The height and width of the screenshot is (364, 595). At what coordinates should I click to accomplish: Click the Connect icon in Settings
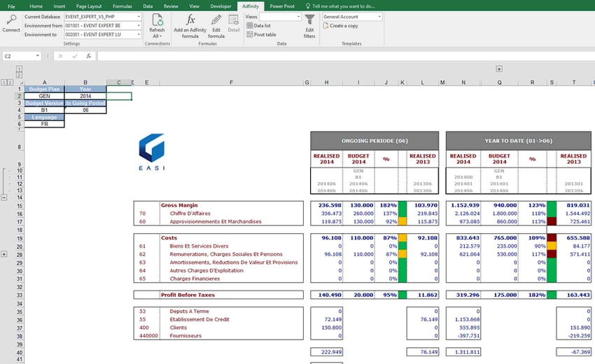click(x=11, y=20)
